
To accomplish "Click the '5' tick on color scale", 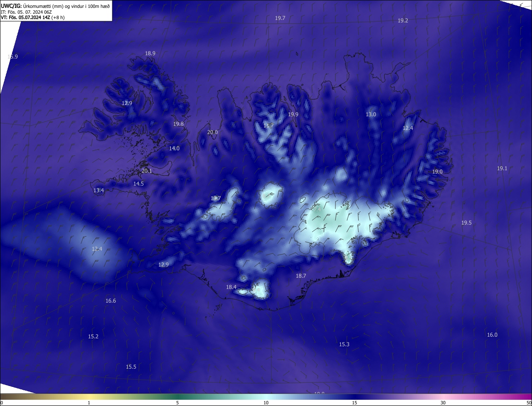I will pyautogui.click(x=177, y=403).
